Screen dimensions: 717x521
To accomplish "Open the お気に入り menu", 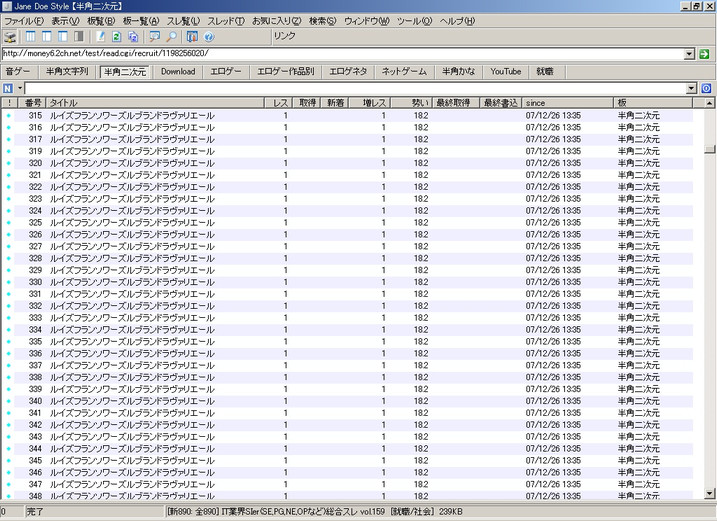I will point(277,21).
